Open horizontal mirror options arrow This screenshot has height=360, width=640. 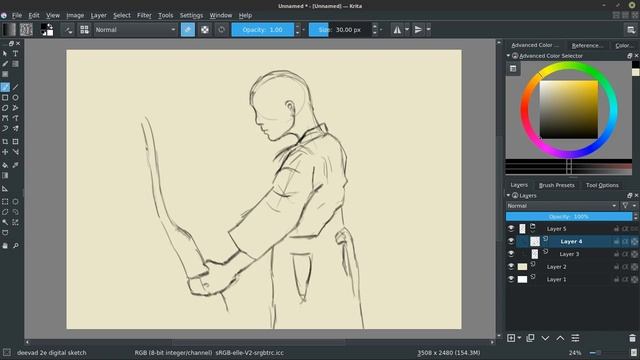[x=407, y=30]
